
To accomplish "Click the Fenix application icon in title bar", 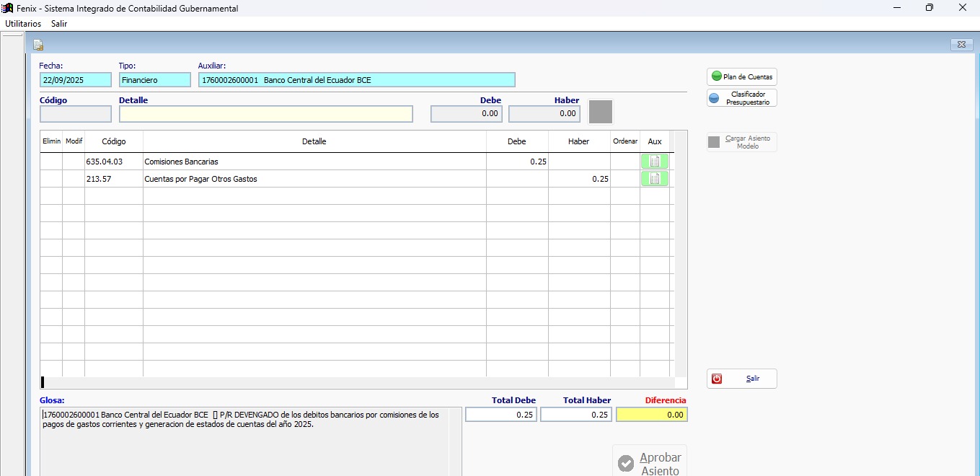I will [8, 8].
